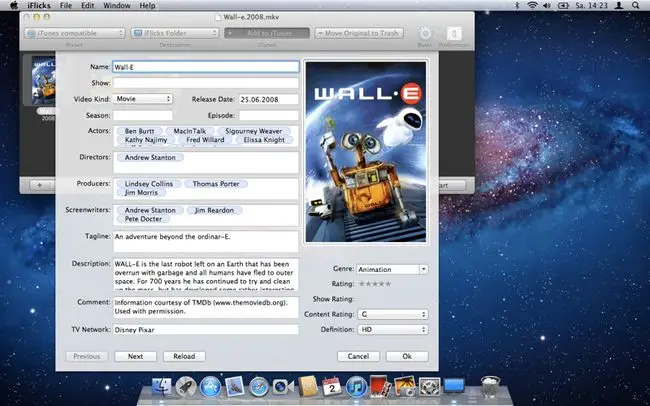Click the empty Season field
Image resolution: width=650 pixels, height=406 pixels.
pos(143,115)
